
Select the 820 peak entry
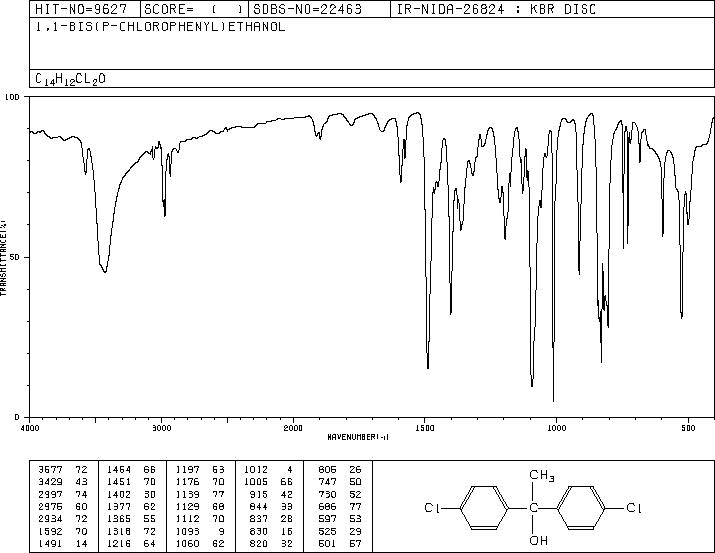(x=259, y=544)
